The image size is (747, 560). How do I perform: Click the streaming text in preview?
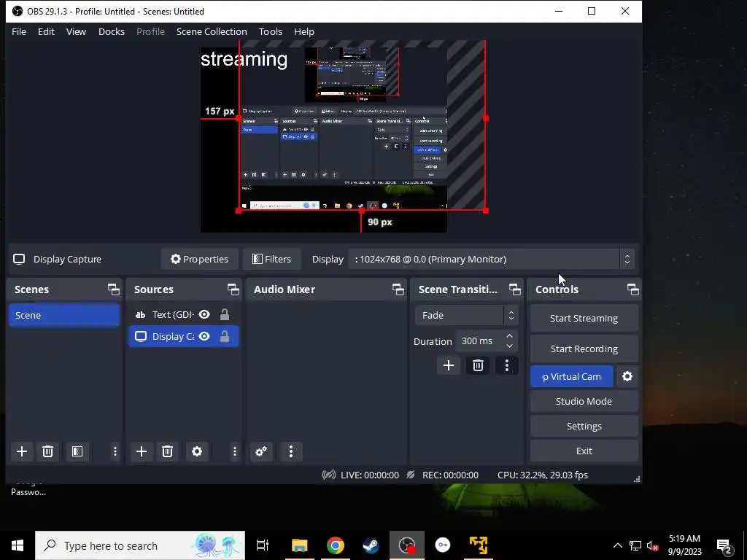(244, 59)
